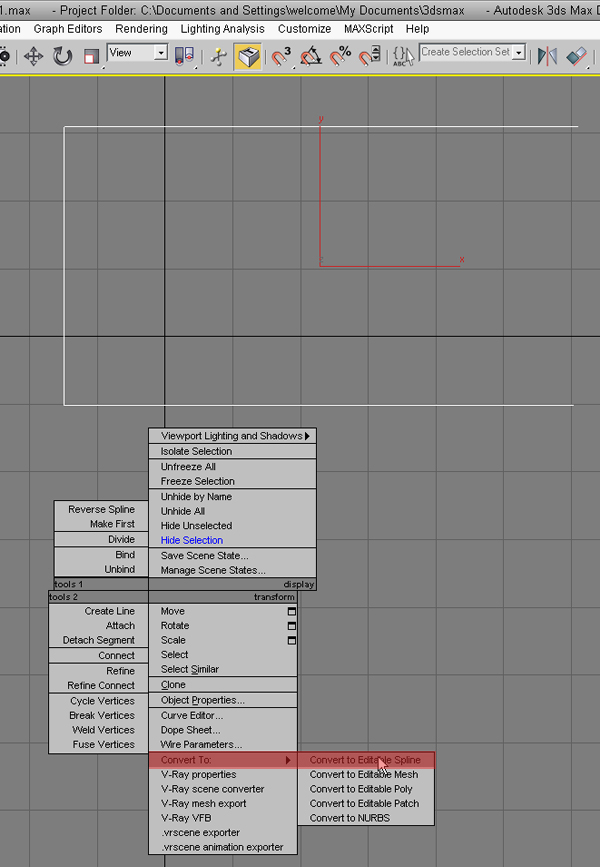Choose Convert to Editable Spline
The width and height of the screenshot is (600, 867).
[366, 760]
